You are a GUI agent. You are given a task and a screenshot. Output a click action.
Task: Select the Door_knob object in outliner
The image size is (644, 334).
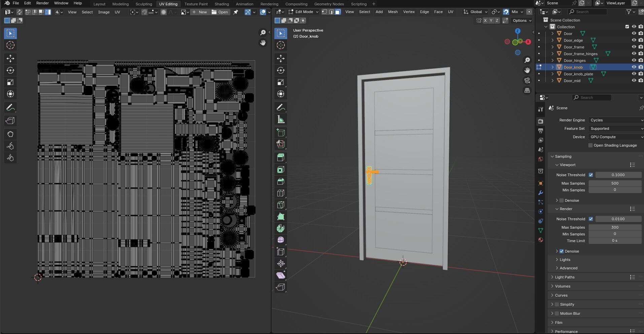(x=573, y=67)
